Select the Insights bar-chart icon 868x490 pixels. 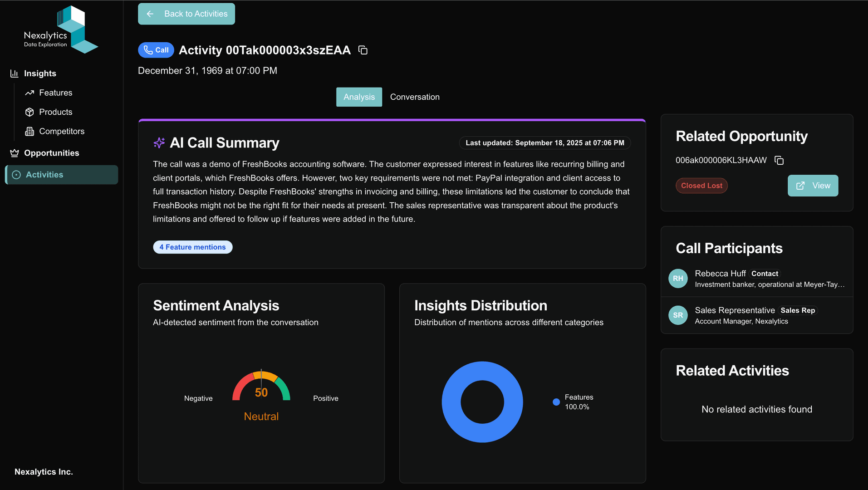(x=14, y=73)
